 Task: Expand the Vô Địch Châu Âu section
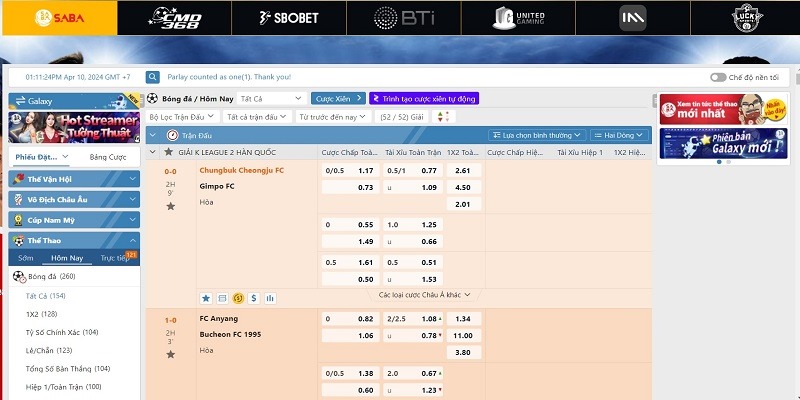pyautogui.click(x=74, y=198)
